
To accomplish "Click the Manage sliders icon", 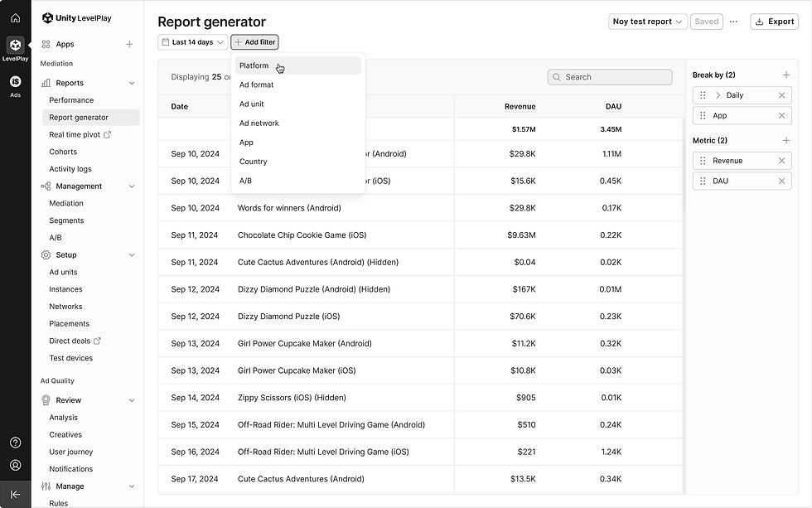I will (46, 486).
